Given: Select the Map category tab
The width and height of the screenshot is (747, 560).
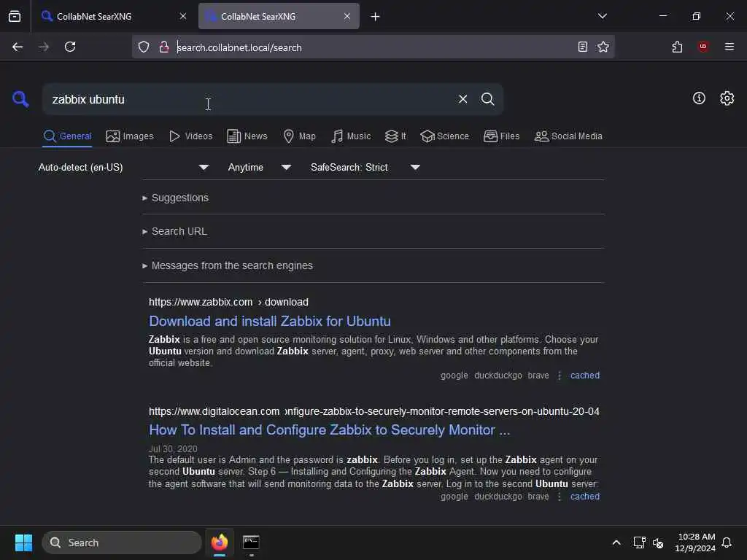Looking at the screenshot, I should pos(299,136).
